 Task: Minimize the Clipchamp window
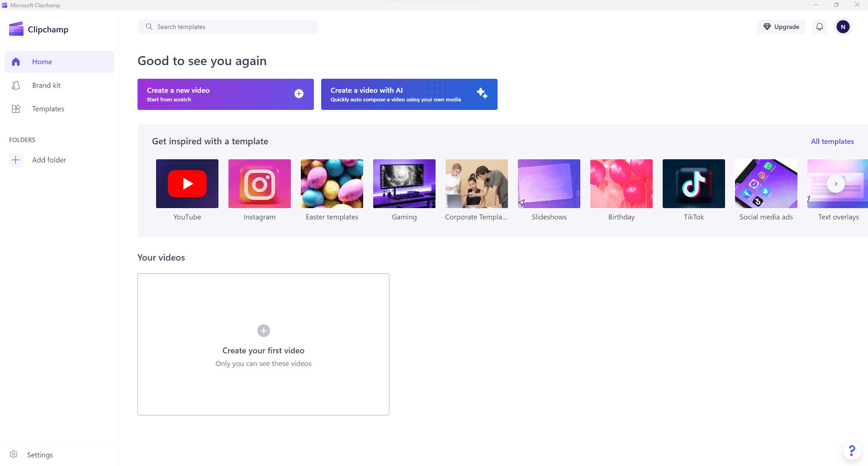tap(816, 5)
